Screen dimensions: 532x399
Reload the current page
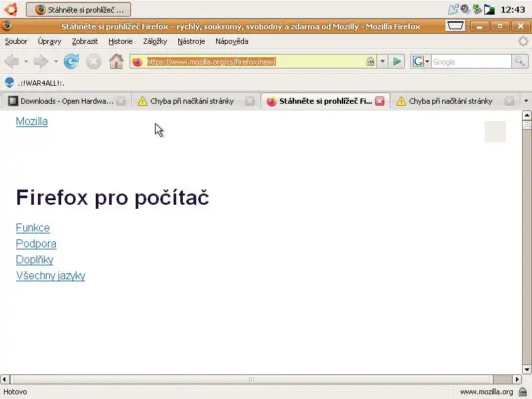(71, 62)
